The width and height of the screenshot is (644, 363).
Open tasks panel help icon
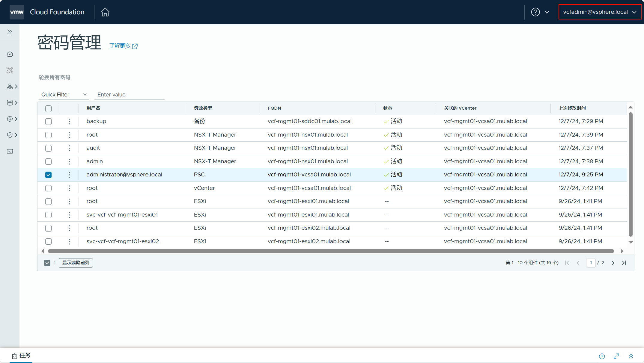point(602,356)
